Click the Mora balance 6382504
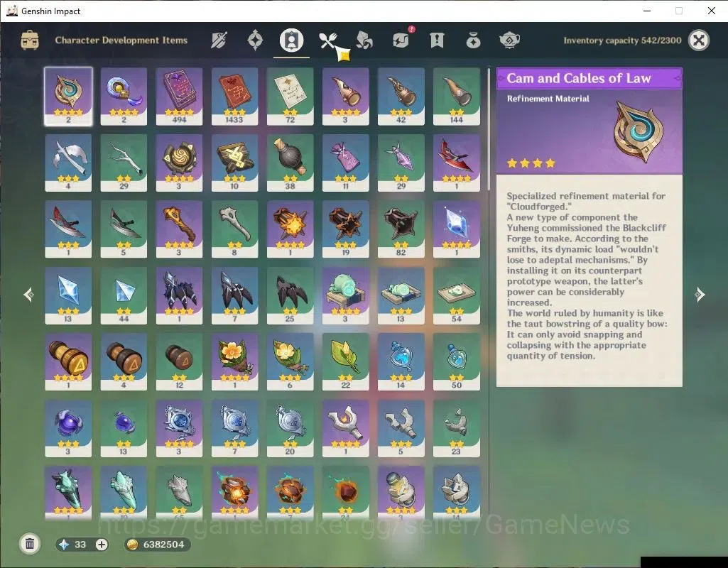Image resolution: width=728 pixels, height=568 pixels. click(x=163, y=545)
